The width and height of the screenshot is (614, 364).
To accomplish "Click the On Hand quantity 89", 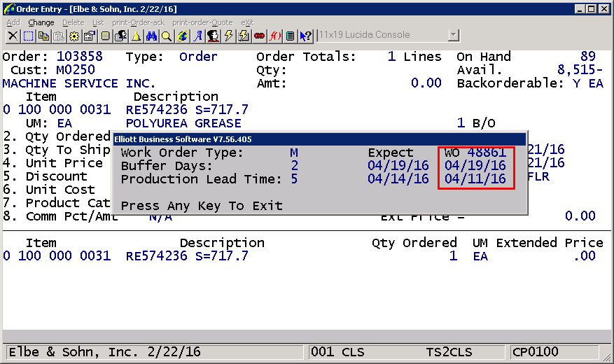I will click(588, 57).
